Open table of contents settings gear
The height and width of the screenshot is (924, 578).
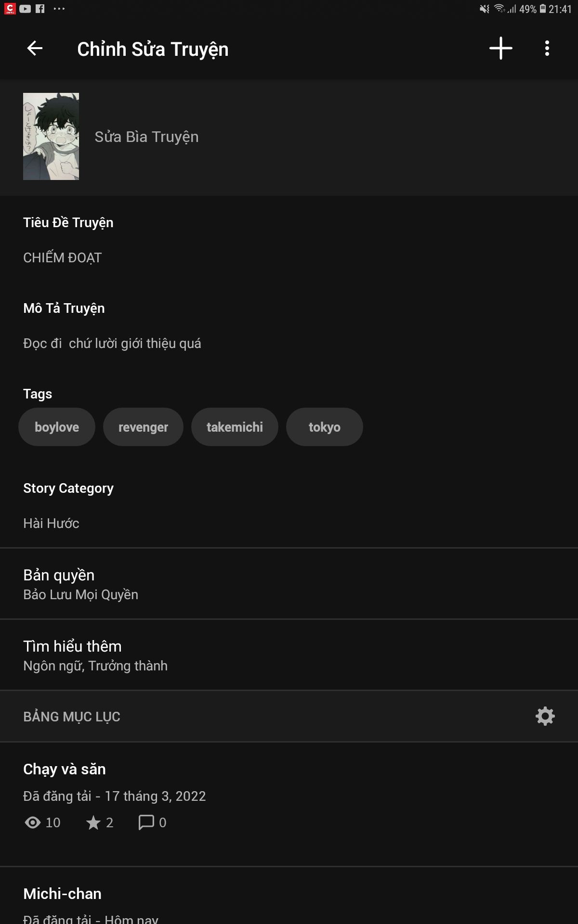pos(545,716)
